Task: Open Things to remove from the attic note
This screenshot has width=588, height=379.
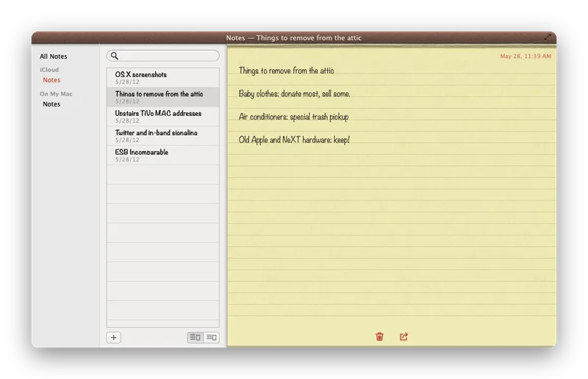Action: 163,97
